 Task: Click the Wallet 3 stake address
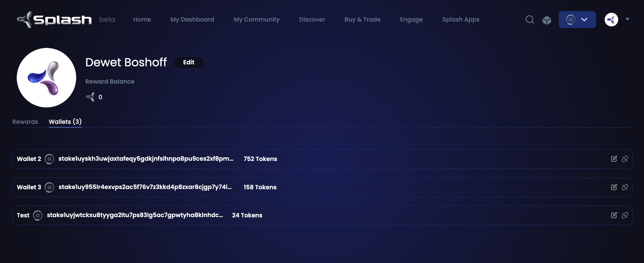coord(145,187)
